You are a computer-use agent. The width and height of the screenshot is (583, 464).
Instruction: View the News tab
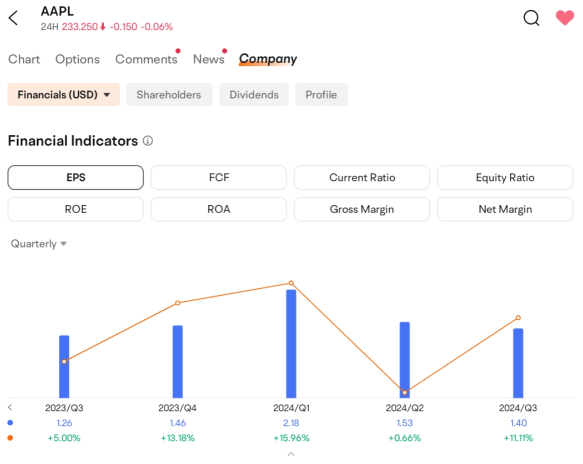click(x=209, y=59)
